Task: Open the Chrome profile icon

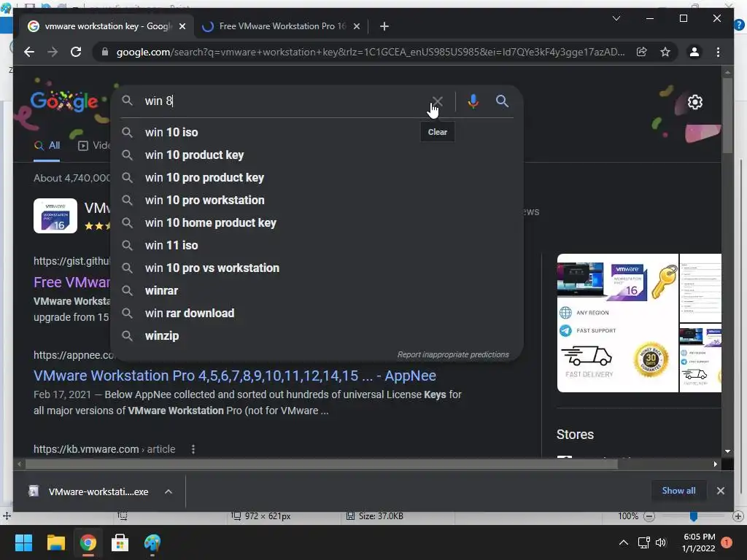Action: pos(694,52)
